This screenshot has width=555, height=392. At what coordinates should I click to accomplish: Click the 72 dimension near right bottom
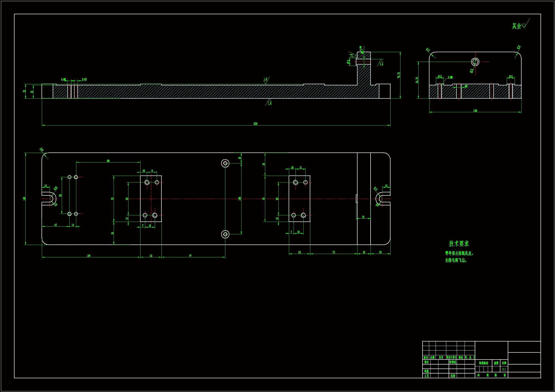click(x=334, y=252)
